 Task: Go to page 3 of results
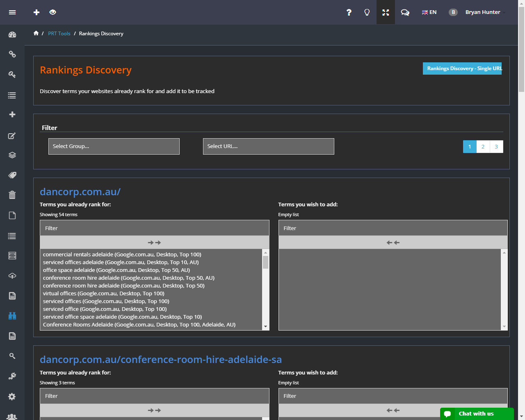click(496, 147)
